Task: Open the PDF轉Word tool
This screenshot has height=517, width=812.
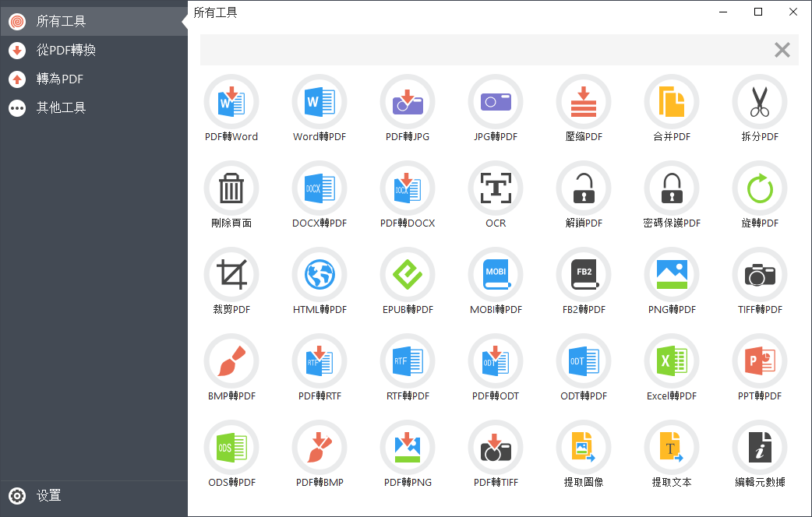Action: click(x=231, y=102)
